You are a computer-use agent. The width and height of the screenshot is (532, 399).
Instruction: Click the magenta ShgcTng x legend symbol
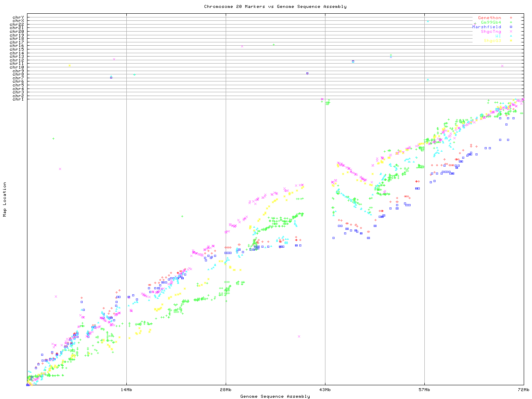(510, 32)
